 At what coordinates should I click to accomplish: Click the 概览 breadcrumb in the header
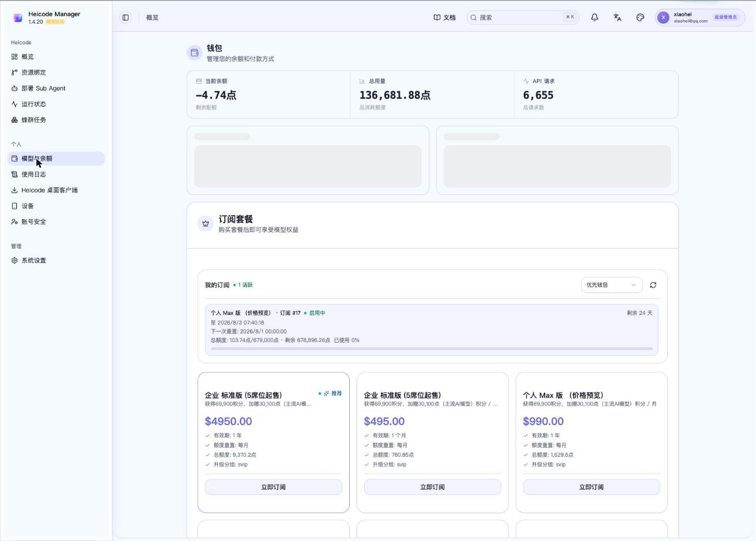pos(152,17)
